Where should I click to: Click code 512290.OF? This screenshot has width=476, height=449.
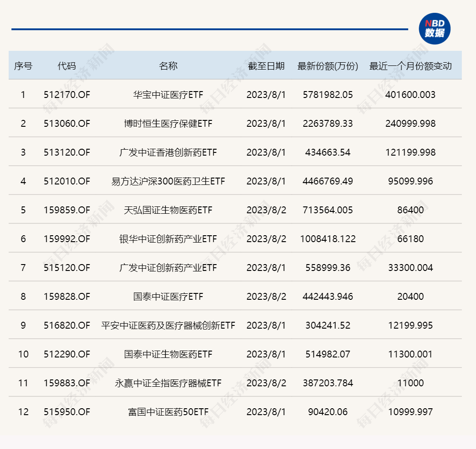pos(67,354)
